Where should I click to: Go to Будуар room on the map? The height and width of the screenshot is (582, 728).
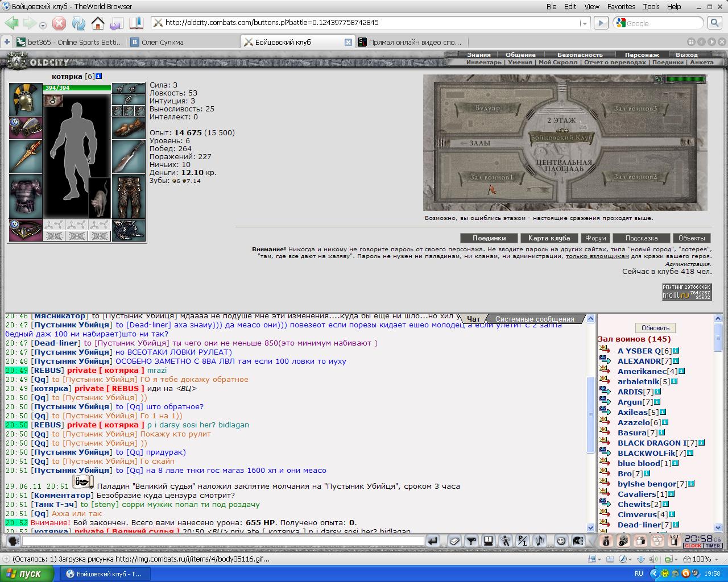pos(487,108)
